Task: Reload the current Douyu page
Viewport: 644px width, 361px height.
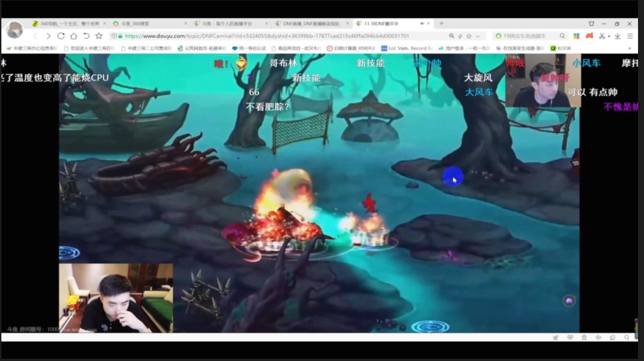Action: coord(61,36)
